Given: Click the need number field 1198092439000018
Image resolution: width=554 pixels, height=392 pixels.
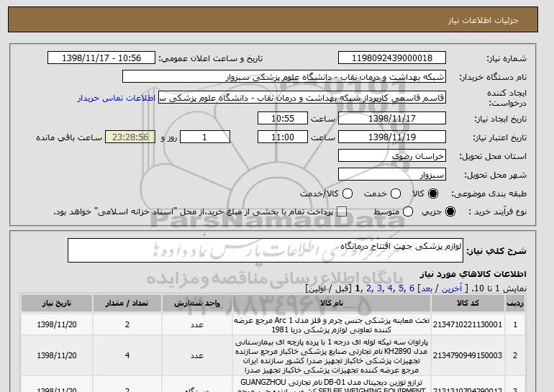Looking at the screenshot, I should tap(392, 58).
